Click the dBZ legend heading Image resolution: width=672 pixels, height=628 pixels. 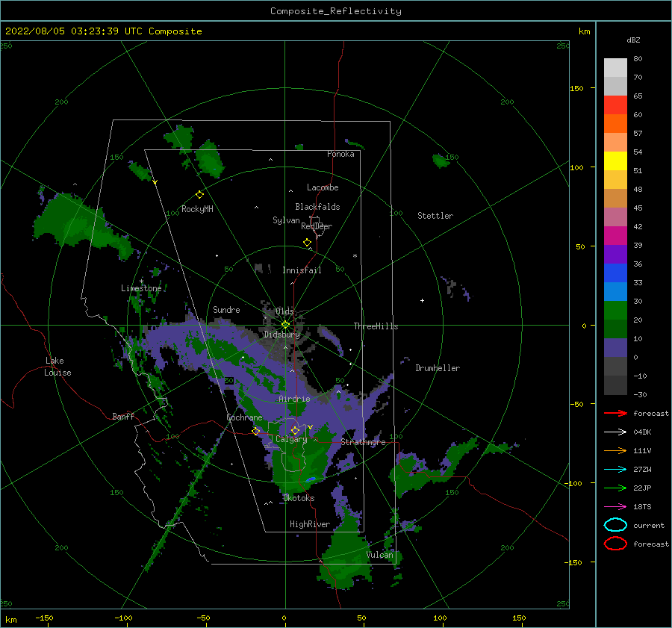coord(633,40)
